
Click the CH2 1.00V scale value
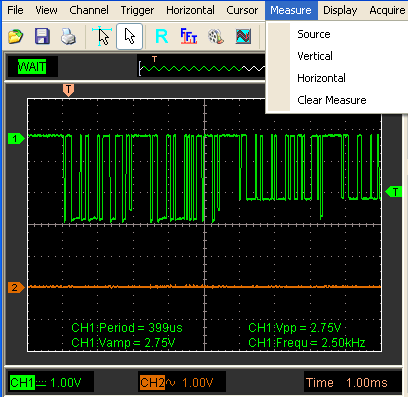198,382
